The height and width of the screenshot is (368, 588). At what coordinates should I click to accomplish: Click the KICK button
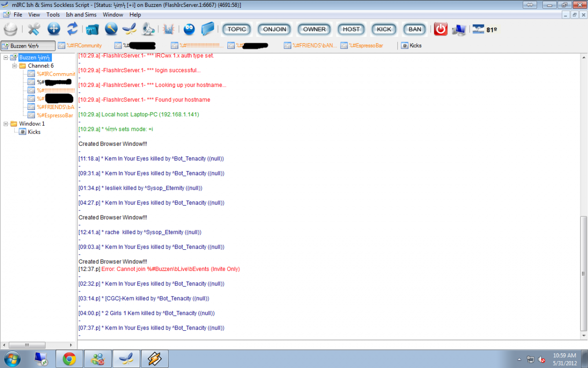(x=384, y=29)
